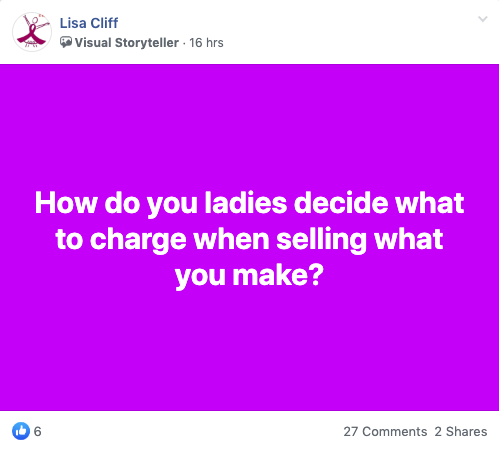499x451 pixels.
Task: Click the Visual Storyteller badge label
Action: pyautogui.click(x=127, y=43)
